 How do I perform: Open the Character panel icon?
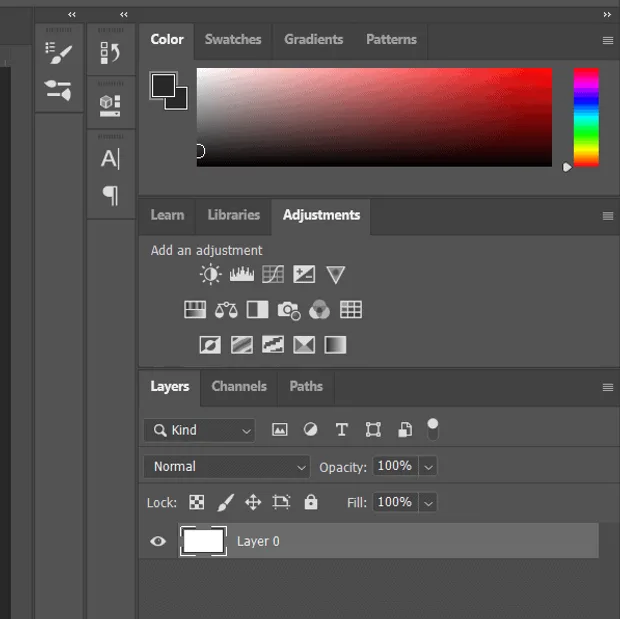click(x=110, y=159)
